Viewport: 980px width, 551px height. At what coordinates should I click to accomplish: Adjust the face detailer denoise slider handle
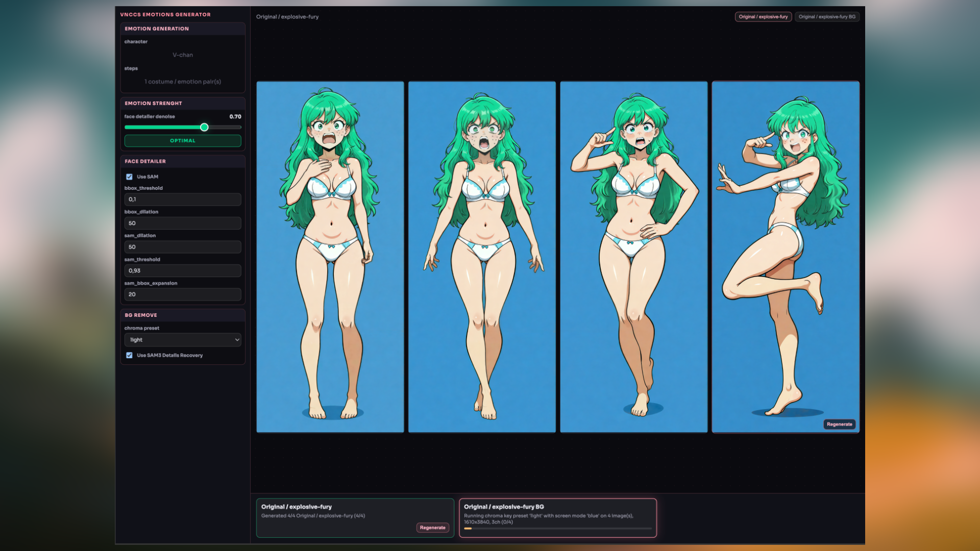pyautogui.click(x=204, y=127)
